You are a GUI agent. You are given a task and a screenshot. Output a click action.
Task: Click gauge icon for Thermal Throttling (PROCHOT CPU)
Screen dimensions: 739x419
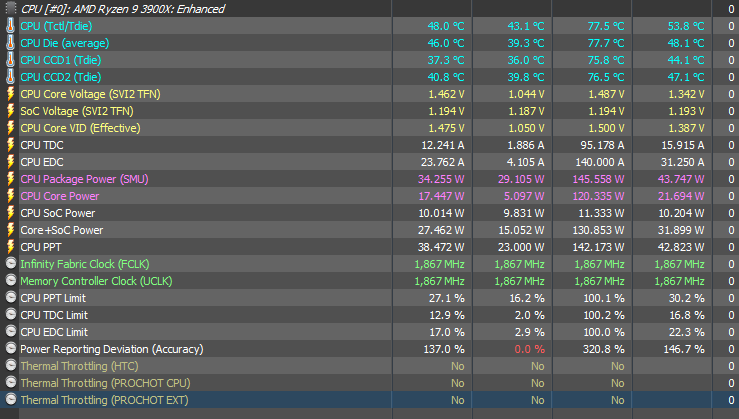click(10, 382)
